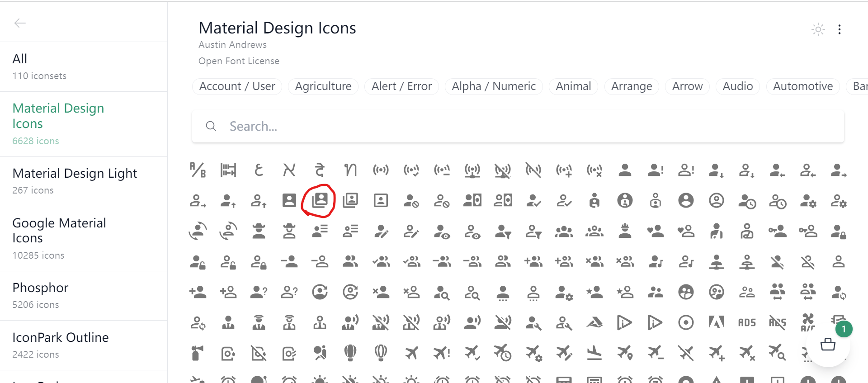Click the account-group multiple people icon
Screen dimensions: 868x383
(x=564, y=231)
